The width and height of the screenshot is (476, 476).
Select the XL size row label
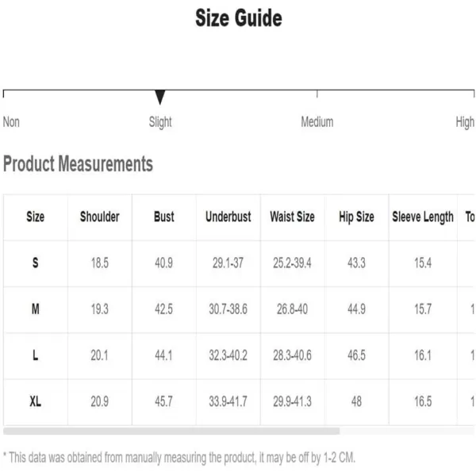click(x=36, y=401)
